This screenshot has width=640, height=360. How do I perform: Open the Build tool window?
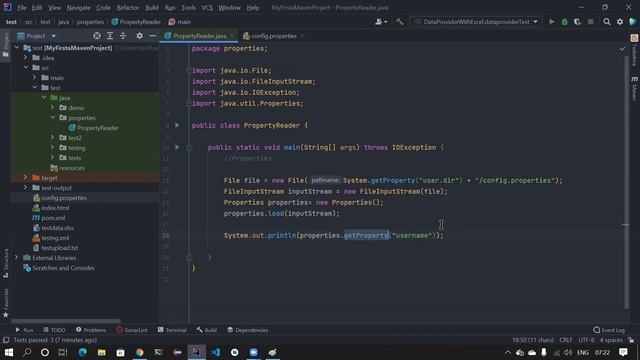(207, 330)
